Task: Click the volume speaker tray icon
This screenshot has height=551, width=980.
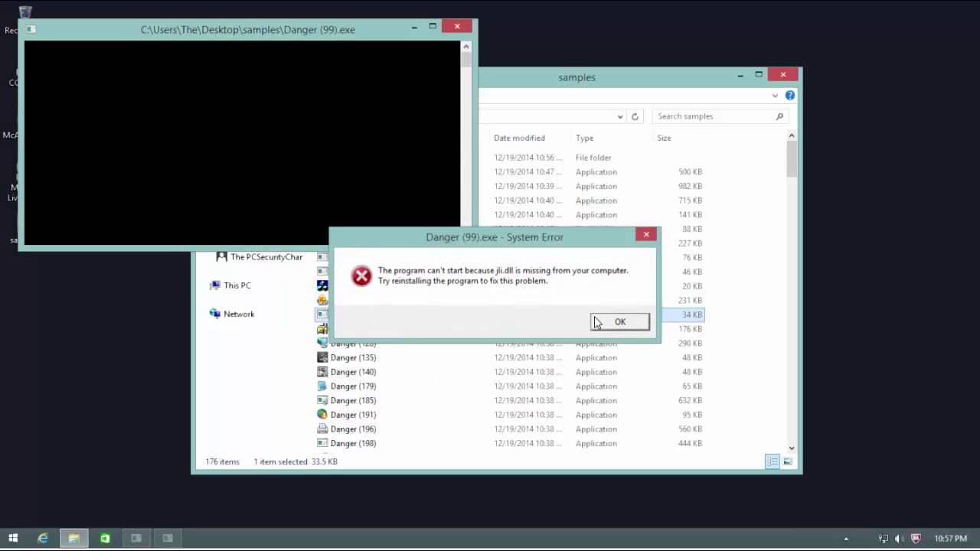Action: pos(900,539)
